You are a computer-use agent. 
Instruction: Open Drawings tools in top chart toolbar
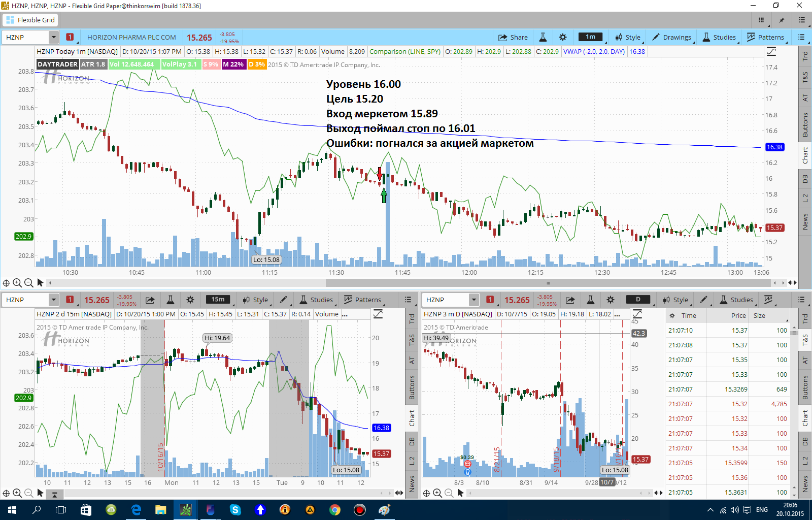point(671,37)
